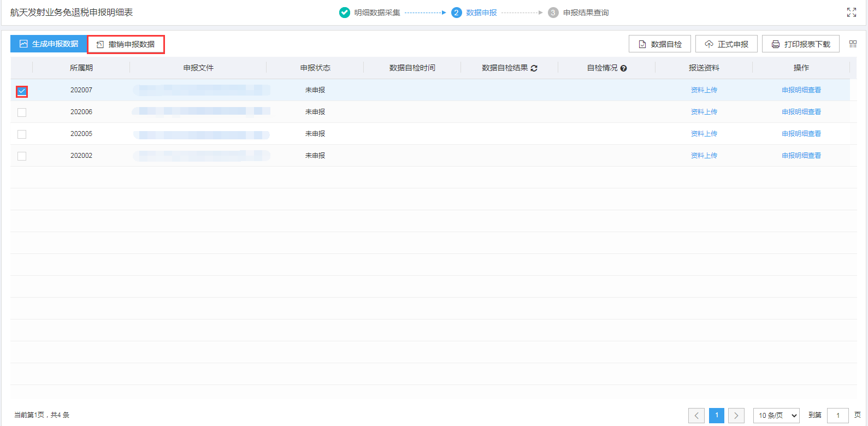The width and height of the screenshot is (868, 426).
Task: Click the step 3 circle icon
Action: pos(553,13)
